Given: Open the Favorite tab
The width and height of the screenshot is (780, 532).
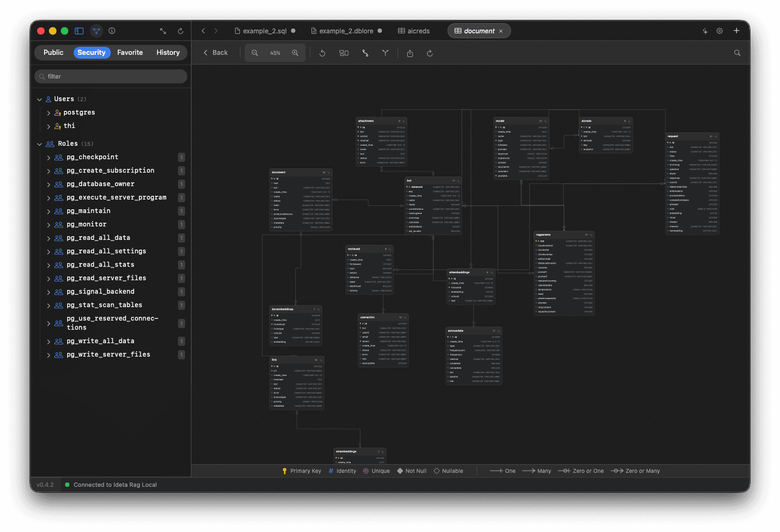Looking at the screenshot, I should pos(130,52).
